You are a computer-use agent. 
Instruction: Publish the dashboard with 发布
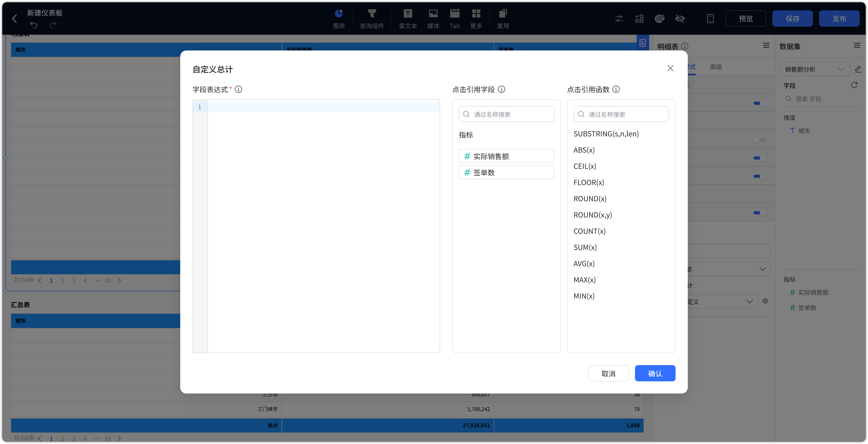(x=839, y=18)
